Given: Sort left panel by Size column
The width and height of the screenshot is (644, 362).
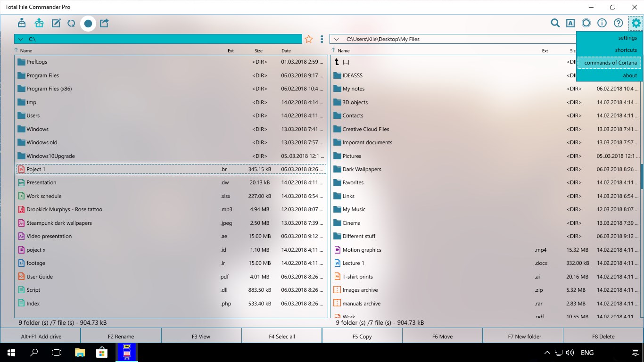Looking at the screenshot, I should [258, 50].
